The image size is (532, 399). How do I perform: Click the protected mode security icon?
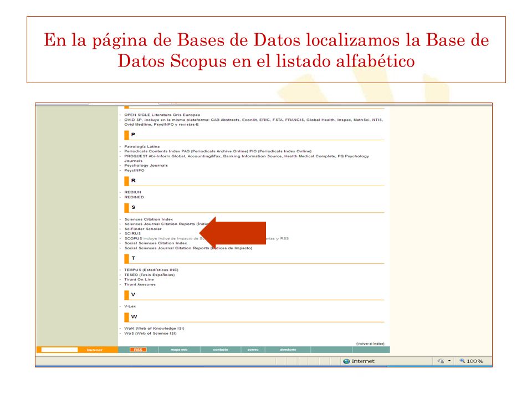[x=441, y=361]
